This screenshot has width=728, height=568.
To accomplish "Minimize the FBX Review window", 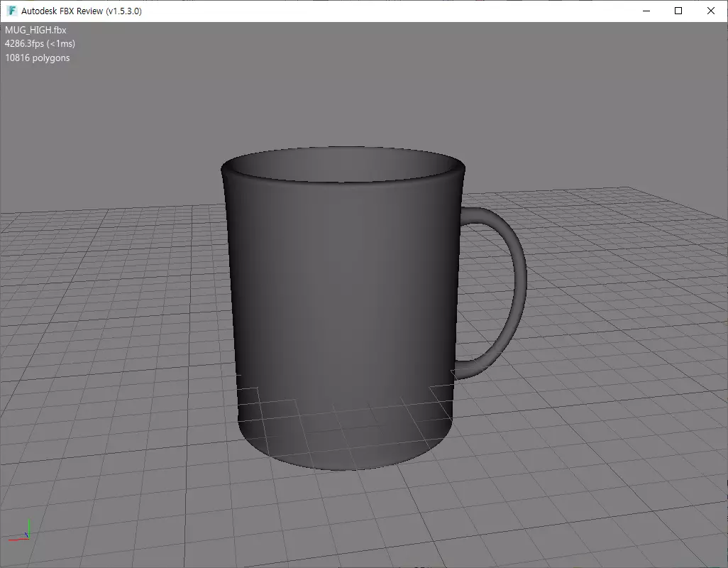I will tap(646, 11).
